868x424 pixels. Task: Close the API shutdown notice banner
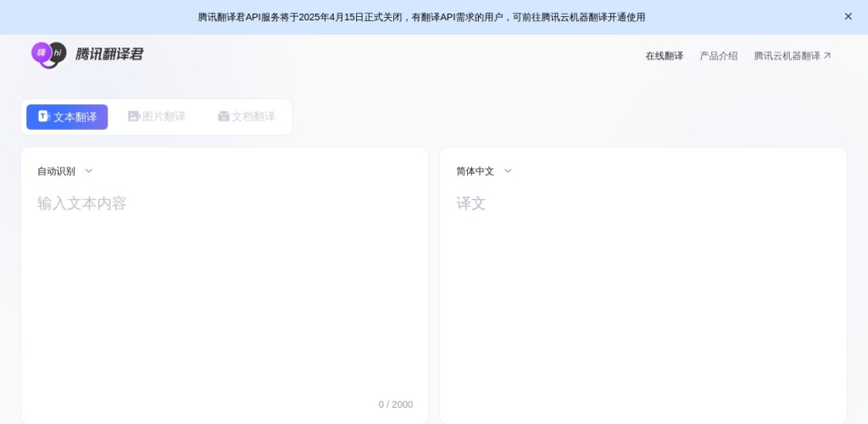848,16
